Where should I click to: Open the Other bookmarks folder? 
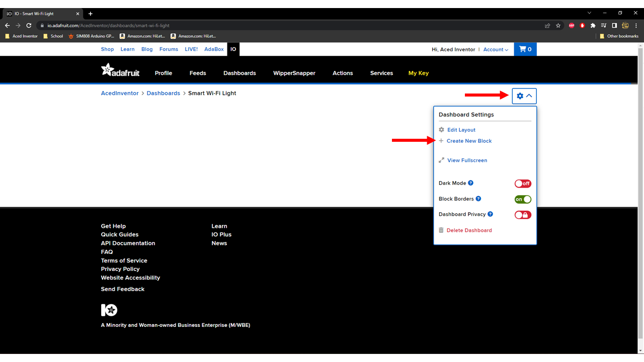[x=619, y=36]
